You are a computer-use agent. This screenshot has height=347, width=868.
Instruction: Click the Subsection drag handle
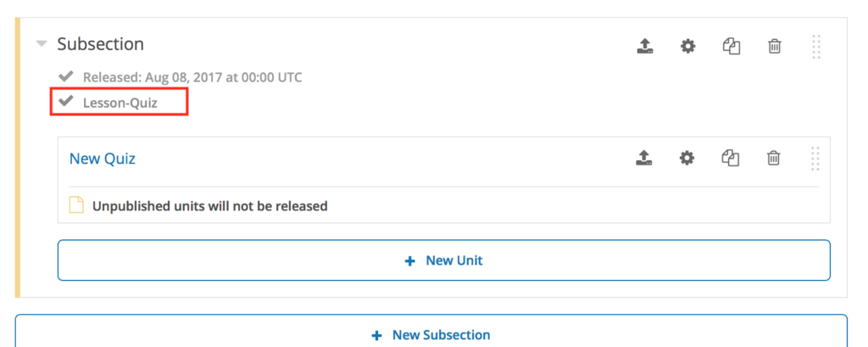pos(816,47)
